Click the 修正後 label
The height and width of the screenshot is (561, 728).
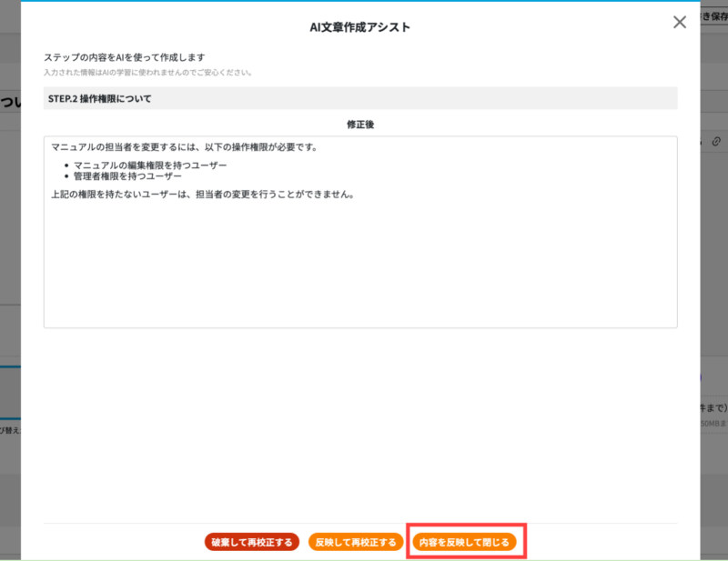click(360, 125)
